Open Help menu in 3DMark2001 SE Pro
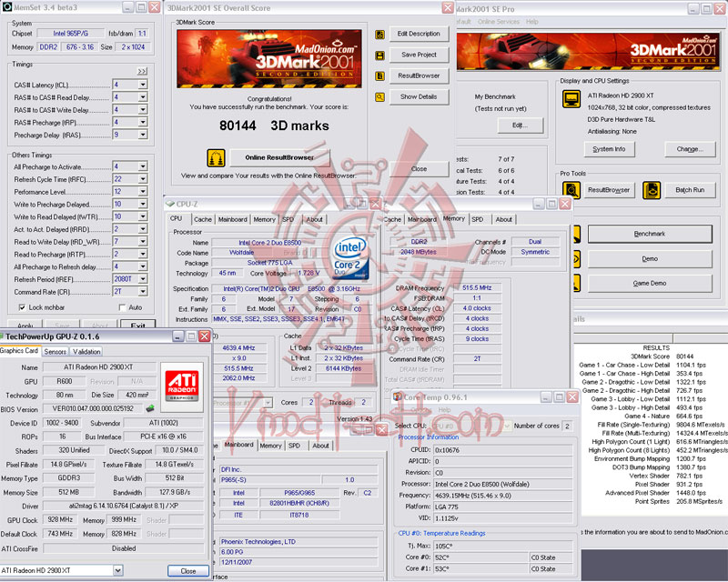The image size is (728, 582). click(x=532, y=21)
